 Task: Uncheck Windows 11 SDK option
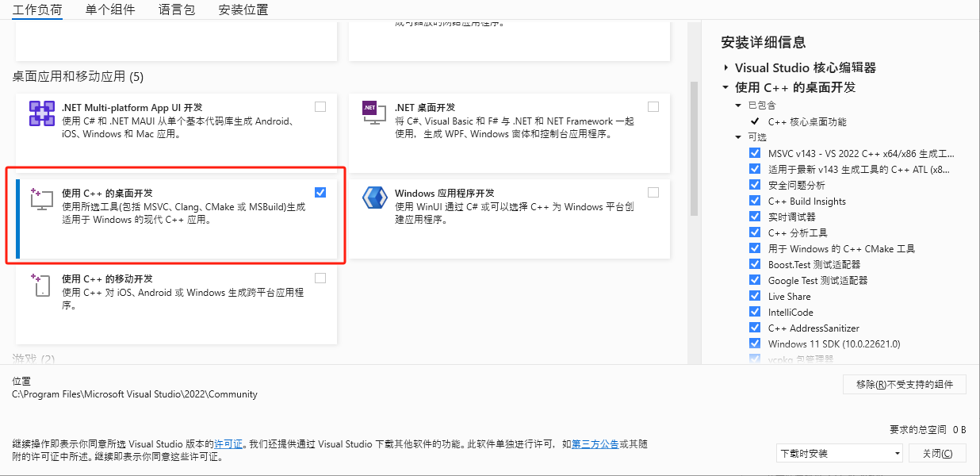click(755, 344)
